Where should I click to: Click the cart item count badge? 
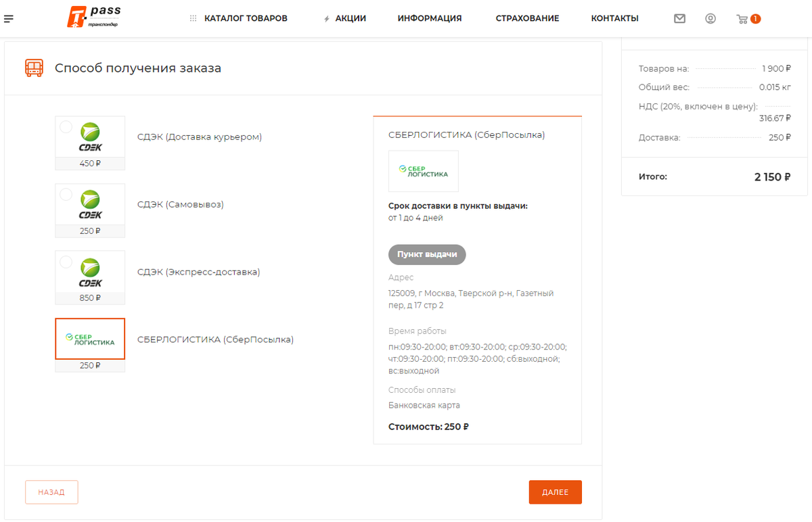755,19
